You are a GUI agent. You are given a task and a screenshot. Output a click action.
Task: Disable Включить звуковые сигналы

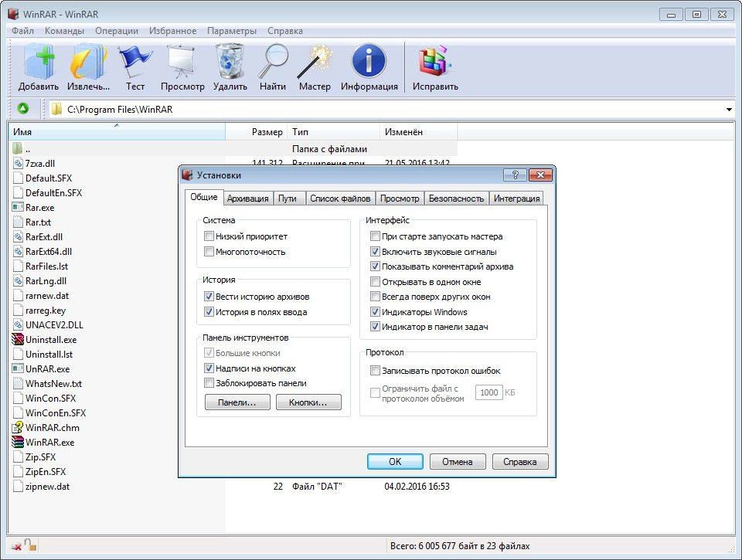[x=375, y=252]
